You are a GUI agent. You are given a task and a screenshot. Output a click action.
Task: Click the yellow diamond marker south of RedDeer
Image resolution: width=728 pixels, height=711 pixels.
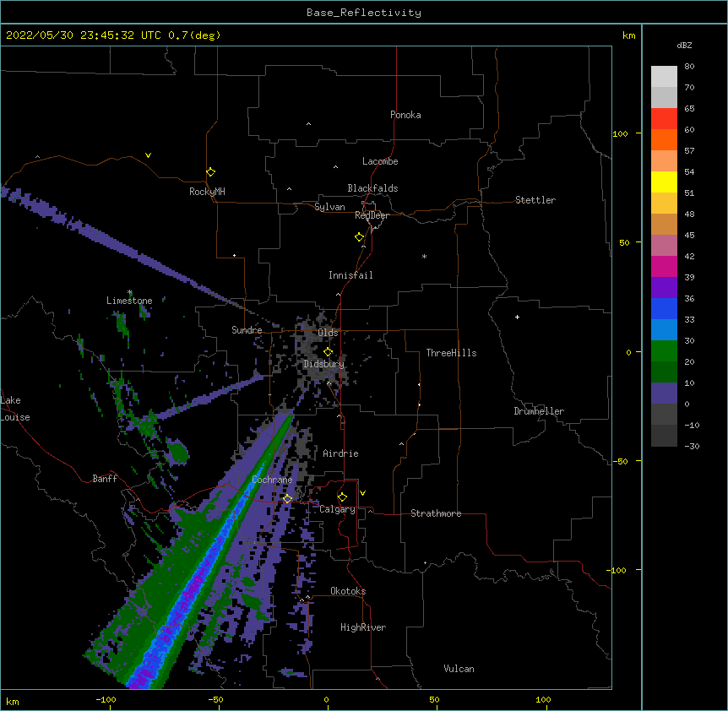click(359, 237)
